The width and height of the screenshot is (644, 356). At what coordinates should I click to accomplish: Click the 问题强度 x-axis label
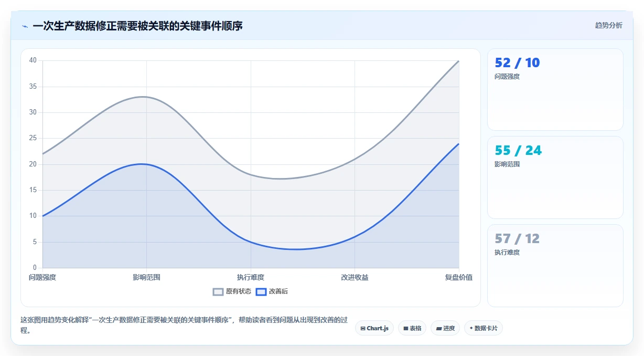[x=42, y=277]
